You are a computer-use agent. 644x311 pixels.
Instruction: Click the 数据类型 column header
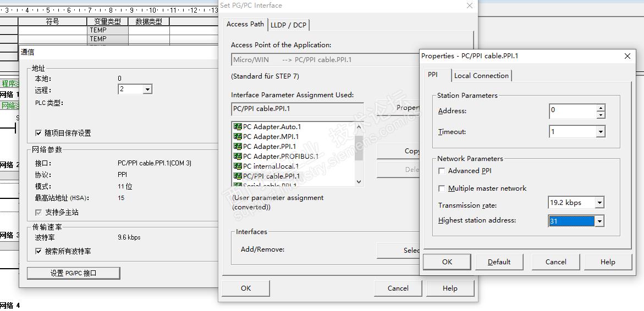click(x=148, y=21)
